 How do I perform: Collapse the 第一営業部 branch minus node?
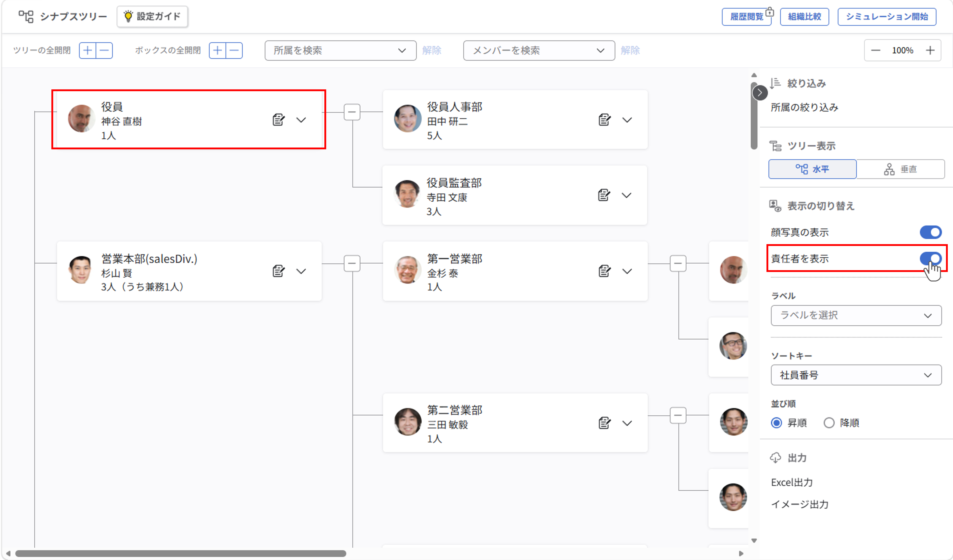pyautogui.click(x=678, y=263)
